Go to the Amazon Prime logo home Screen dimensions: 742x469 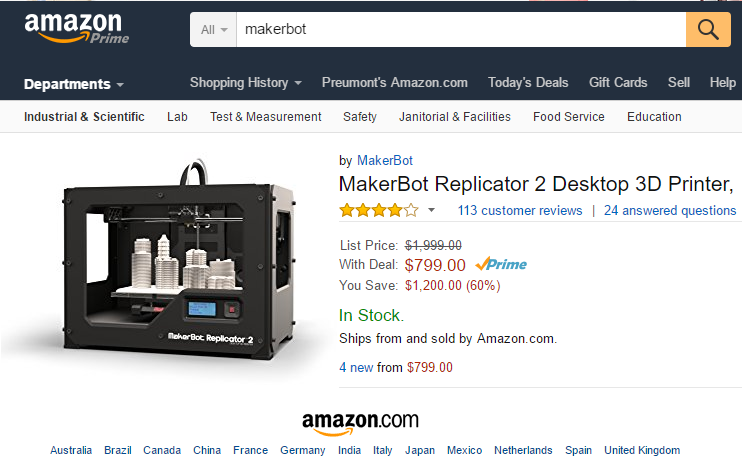[77, 28]
